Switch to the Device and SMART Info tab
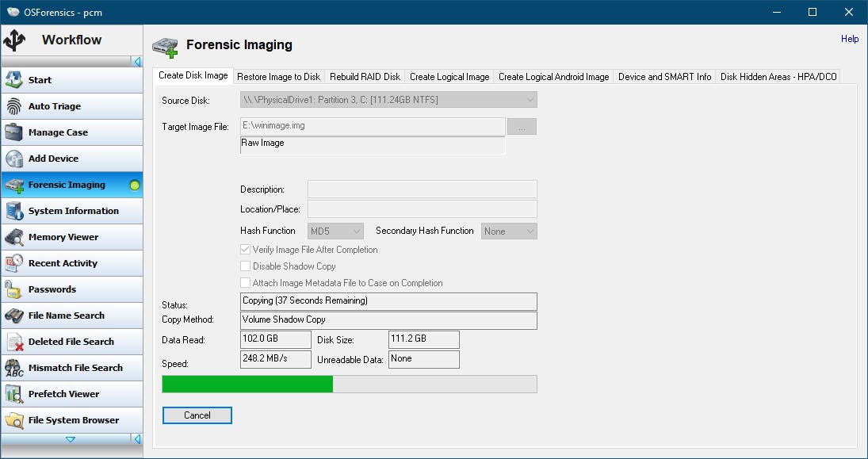 (x=664, y=77)
